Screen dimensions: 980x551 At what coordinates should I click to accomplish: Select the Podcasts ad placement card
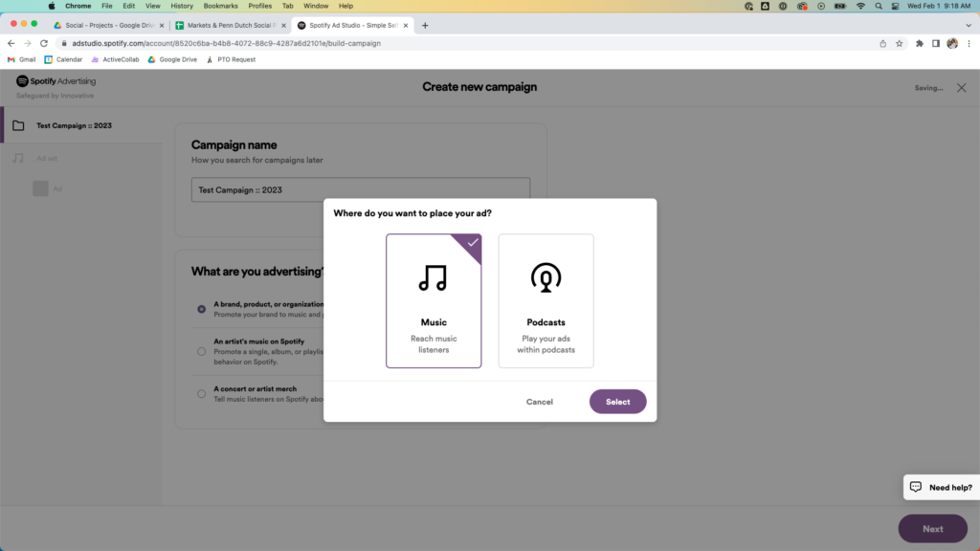546,300
